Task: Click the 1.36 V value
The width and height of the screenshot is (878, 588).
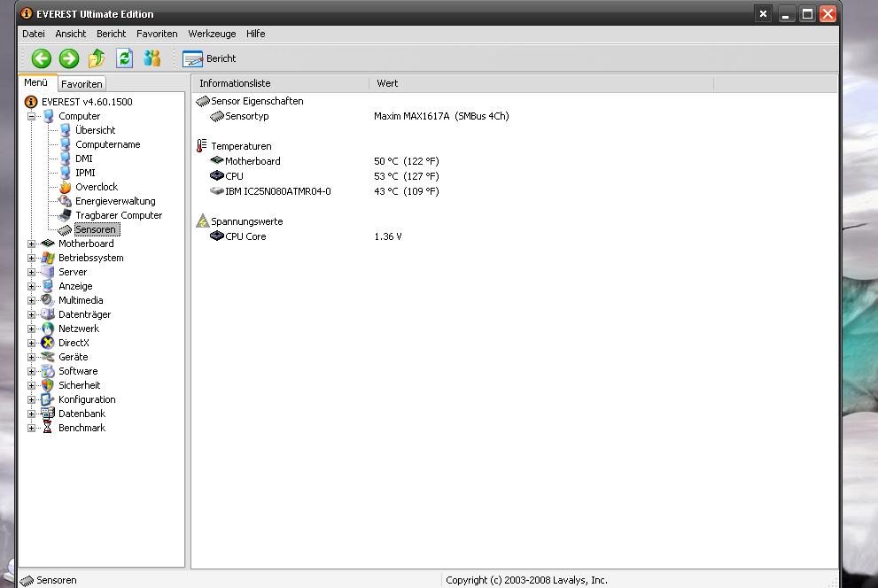Action: 388,236
